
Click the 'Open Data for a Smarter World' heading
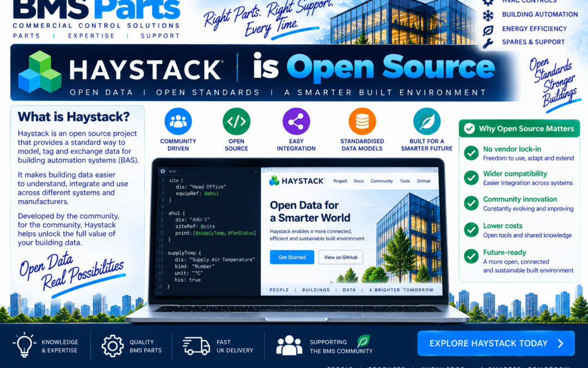[x=310, y=212]
